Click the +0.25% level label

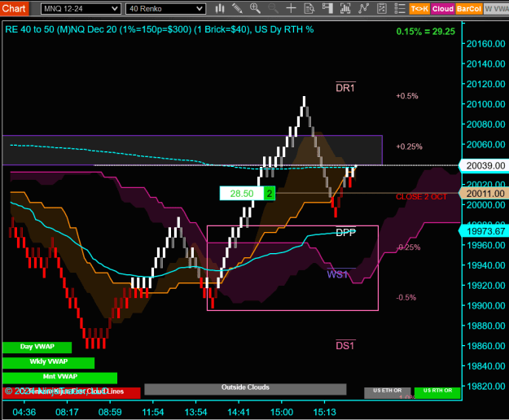(x=409, y=147)
